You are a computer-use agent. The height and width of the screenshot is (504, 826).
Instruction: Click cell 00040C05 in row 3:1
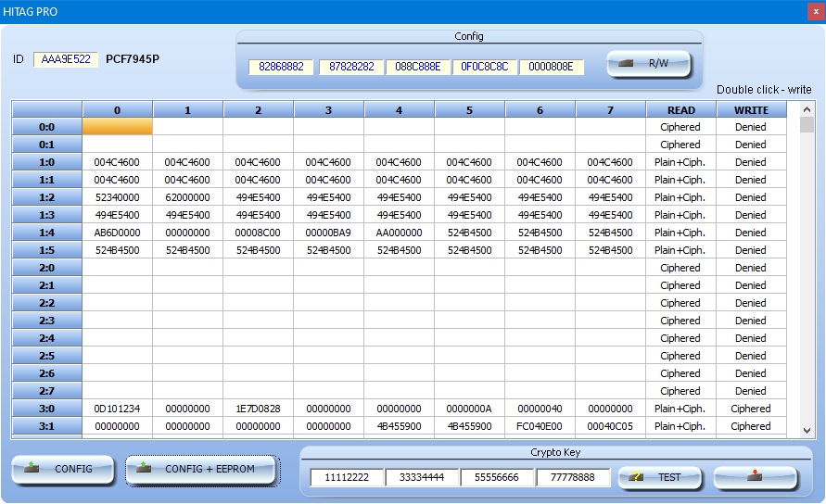(611, 426)
